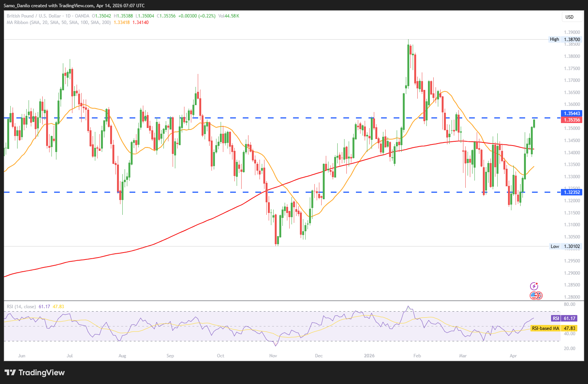Click the US flag icon
588x384 pixels.
[x=534, y=296]
